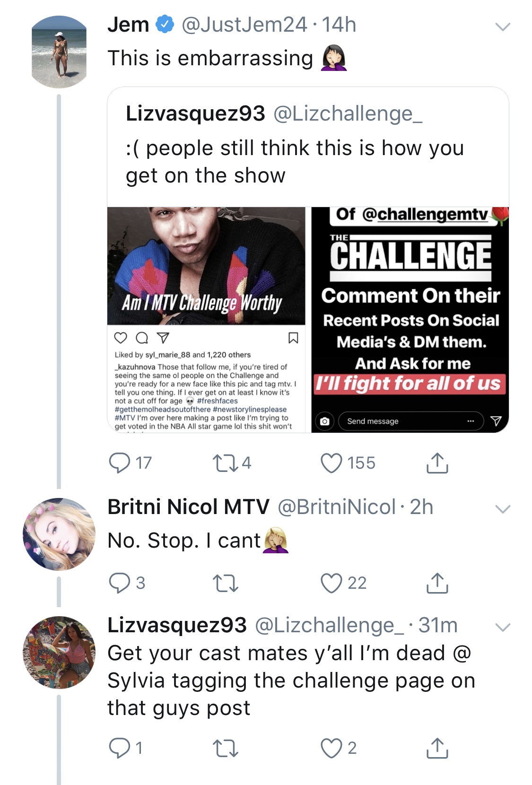This screenshot has height=785, width=532.
Task: Open 'Am I MTV Challenge Worthy' image
Action: pyautogui.click(x=206, y=320)
